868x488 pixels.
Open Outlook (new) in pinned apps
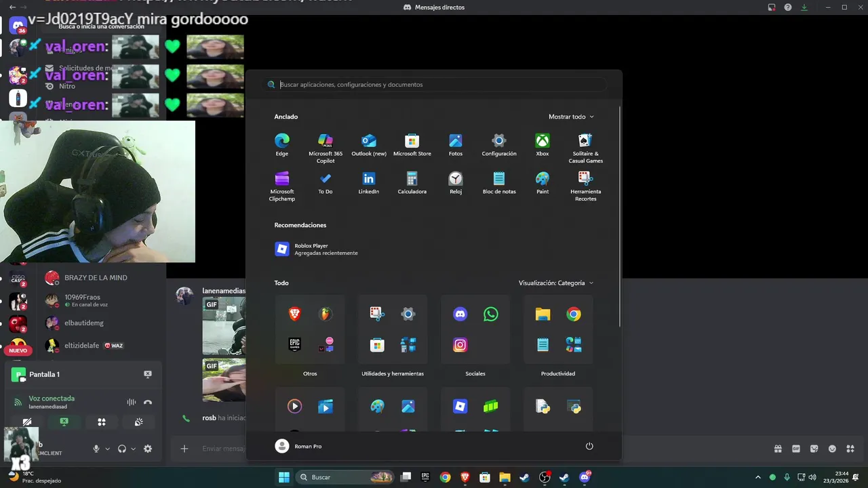coord(369,144)
